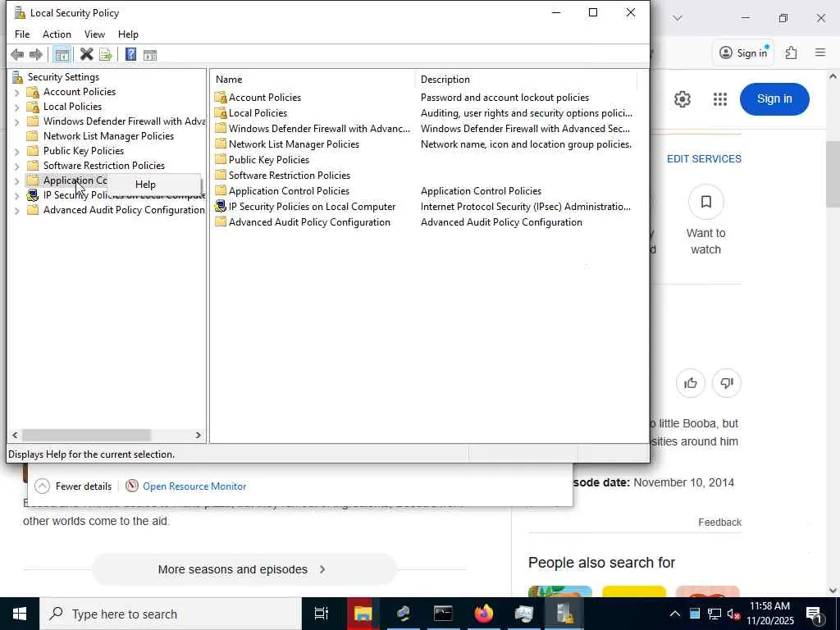This screenshot has height=630, width=840.
Task: Open the Action menu
Action: (x=57, y=34)
